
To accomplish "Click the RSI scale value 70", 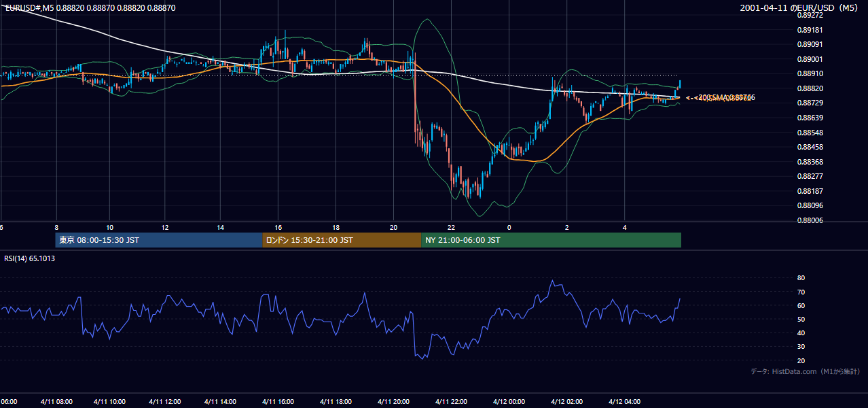I will pos(801,292).
